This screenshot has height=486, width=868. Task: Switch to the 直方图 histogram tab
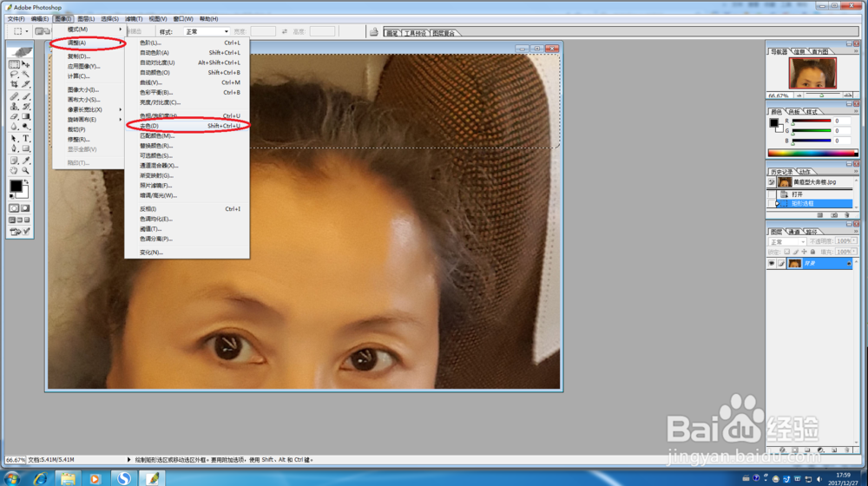(x=820, y=51)
